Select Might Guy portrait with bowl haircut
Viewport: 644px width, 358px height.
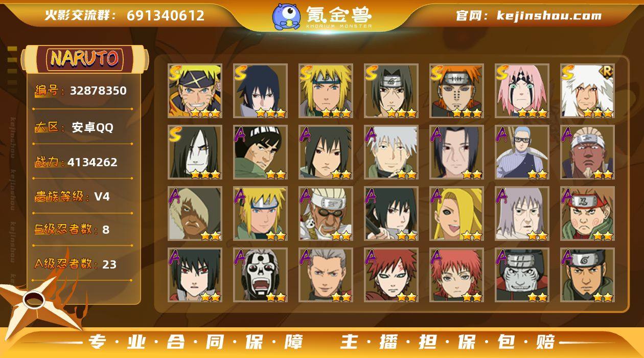coord(260,152)
